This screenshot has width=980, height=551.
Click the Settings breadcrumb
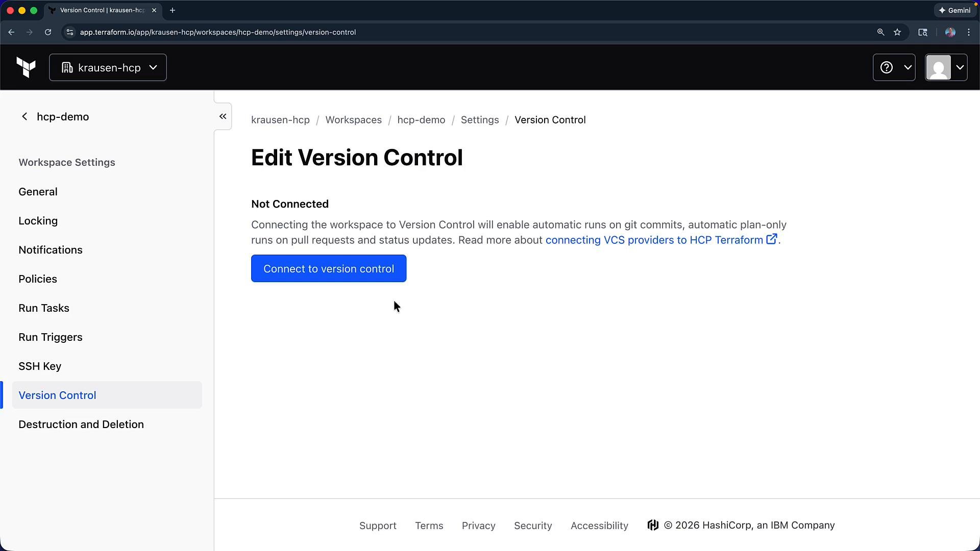(x=480, y=120)
